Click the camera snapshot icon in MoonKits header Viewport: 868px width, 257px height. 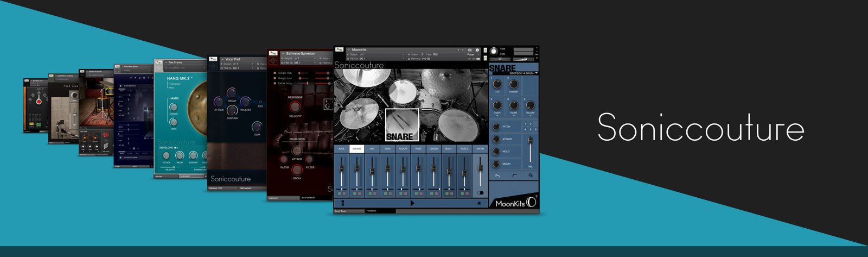coord(470,50)
